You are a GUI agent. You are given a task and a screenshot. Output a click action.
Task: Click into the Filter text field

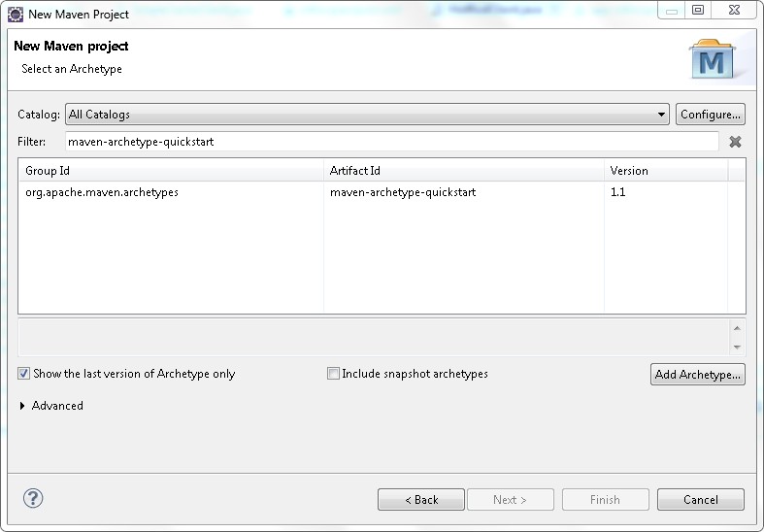(391, 142)
